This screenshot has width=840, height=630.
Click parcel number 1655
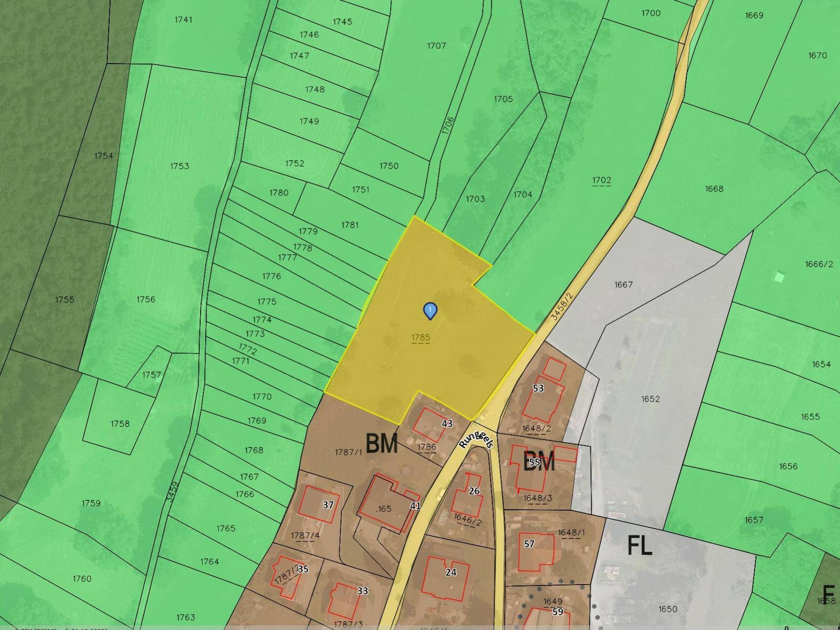click(x=810, y=416)
